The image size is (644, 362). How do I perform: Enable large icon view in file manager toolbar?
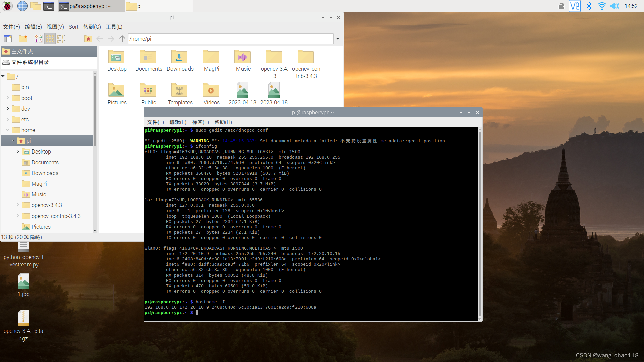click(50, 39)
